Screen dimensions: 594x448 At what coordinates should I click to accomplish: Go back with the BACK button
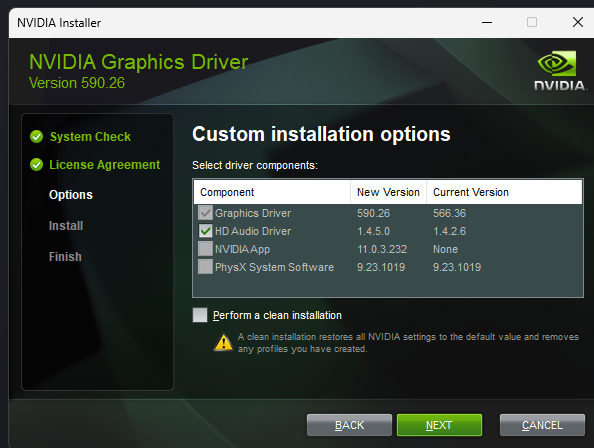click(x=349, y=425)
